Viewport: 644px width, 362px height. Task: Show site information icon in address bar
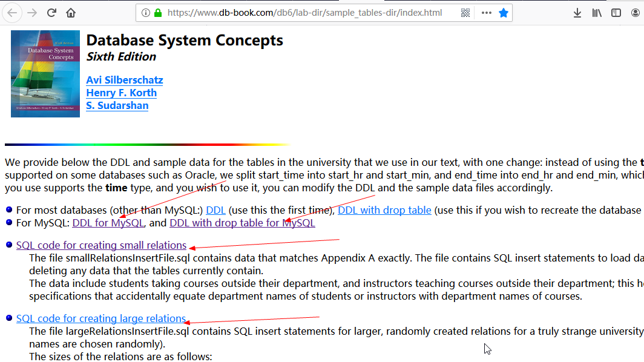tap(146, 13)
